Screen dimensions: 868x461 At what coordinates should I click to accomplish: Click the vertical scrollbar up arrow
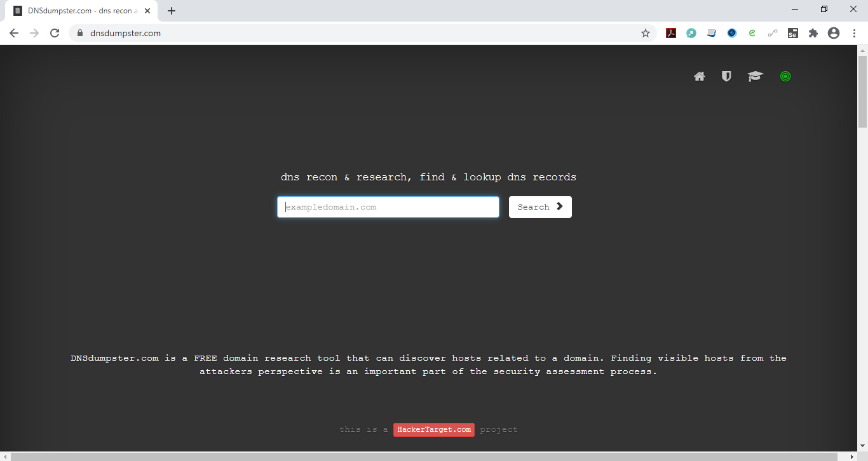click(862, 50)
